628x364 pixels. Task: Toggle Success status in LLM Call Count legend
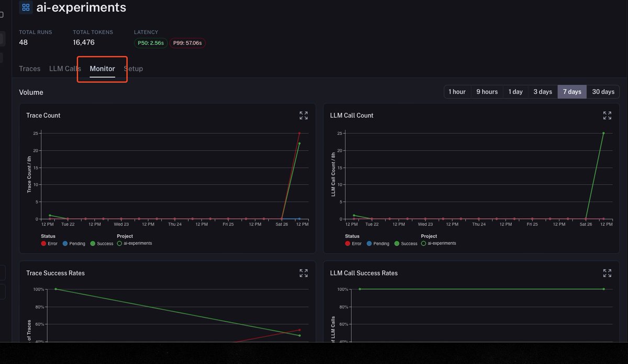406,244
